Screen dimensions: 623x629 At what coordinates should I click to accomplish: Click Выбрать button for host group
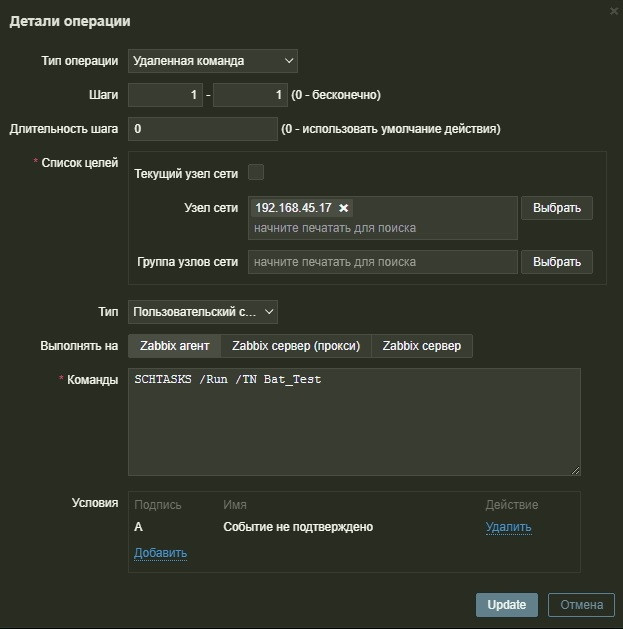coord(557,262)
